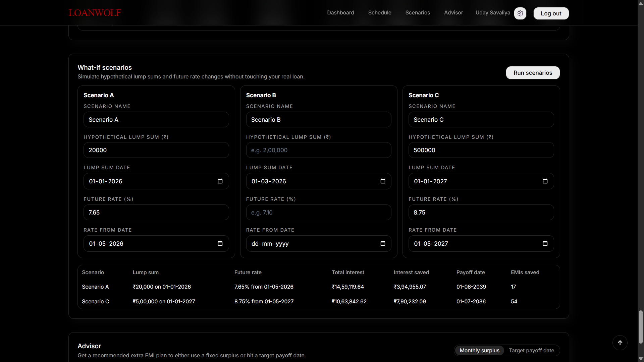Screen dimensions: 644x362
Task: Switch advisor mode to Monthly surplus
Action: [x=479, y=350]
